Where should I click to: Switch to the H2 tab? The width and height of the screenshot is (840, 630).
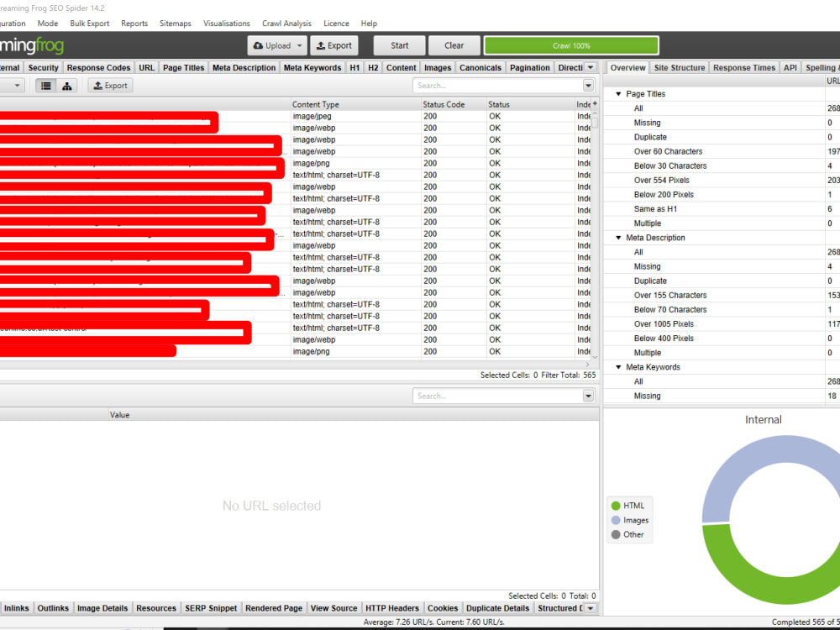pyautogui.click(x=374, y=67)
